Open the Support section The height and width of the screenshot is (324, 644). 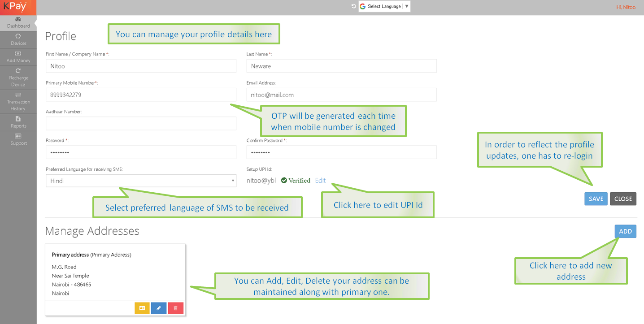(x=18, y=139)
